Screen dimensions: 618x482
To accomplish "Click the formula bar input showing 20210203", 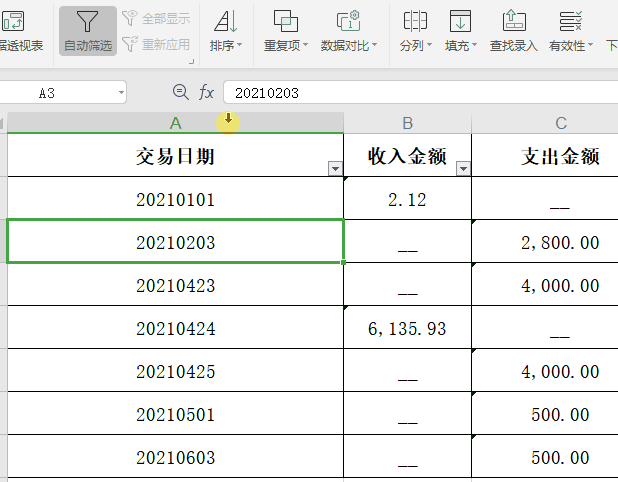I will click(x=420, y=93).
